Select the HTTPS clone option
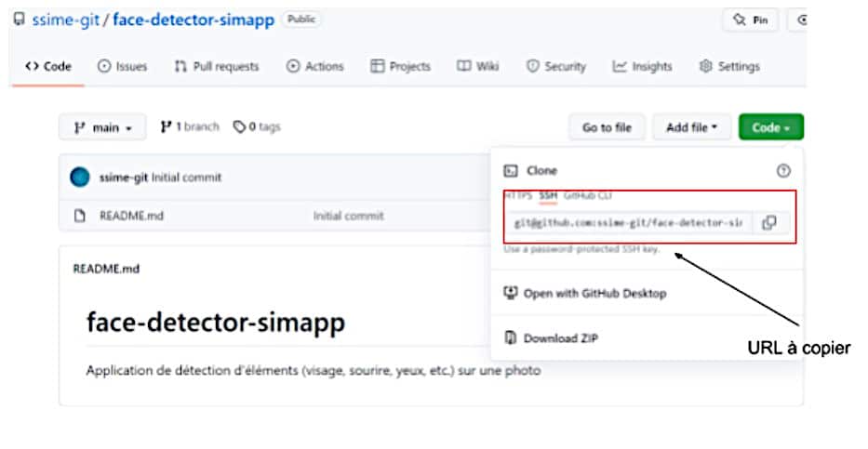 518,196
